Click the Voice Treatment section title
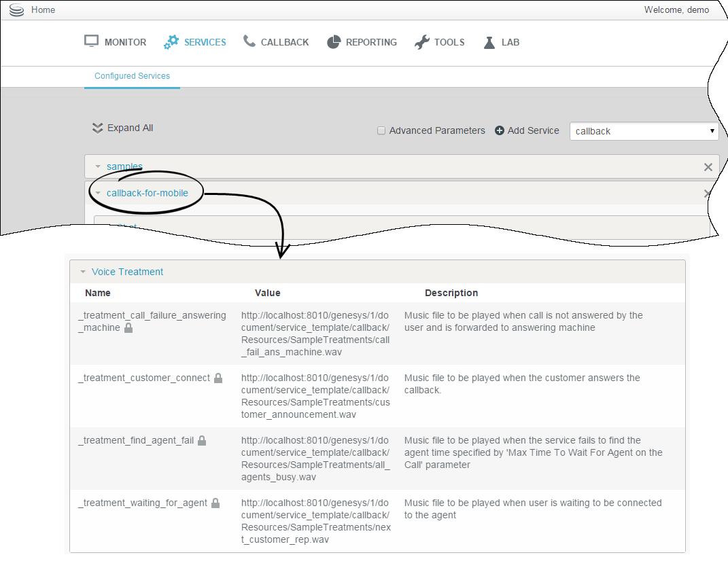The height and width of the screenshot is (574, 728). pyautogui.click(x=127, y=272)
